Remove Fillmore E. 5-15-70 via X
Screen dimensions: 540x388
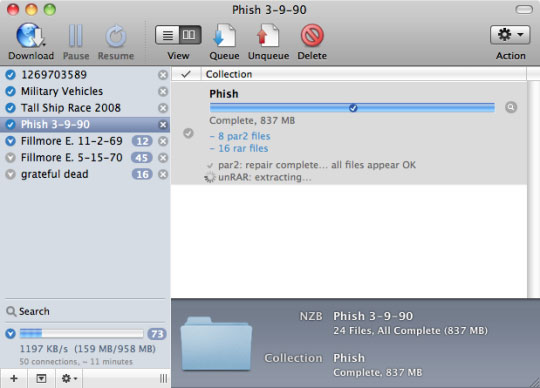point(163,158)
